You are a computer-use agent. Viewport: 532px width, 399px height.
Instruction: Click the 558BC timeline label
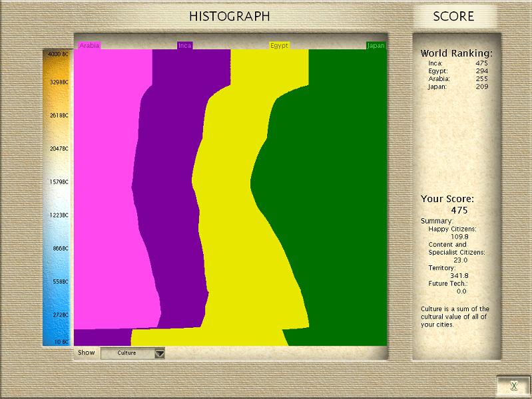point(58,282)
